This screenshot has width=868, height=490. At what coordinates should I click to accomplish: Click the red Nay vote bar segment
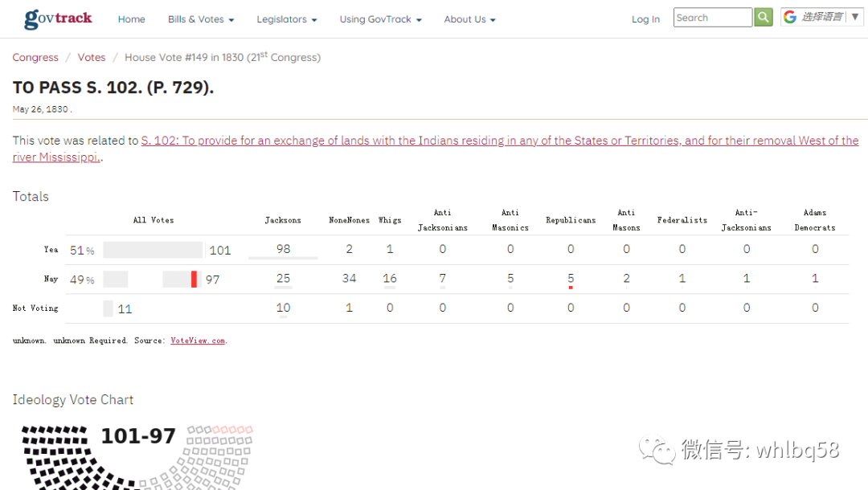(x=194, y=280)
